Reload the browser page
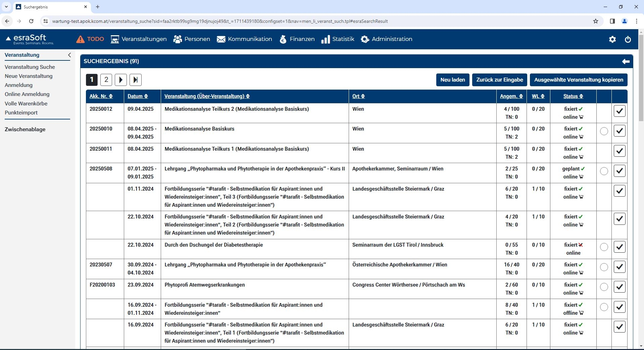 point(31,21)
